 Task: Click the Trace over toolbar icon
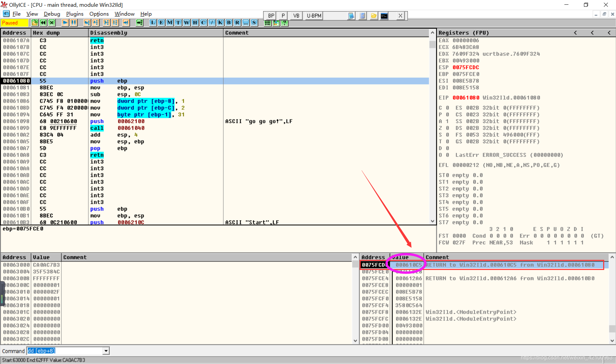coord(115,23)
